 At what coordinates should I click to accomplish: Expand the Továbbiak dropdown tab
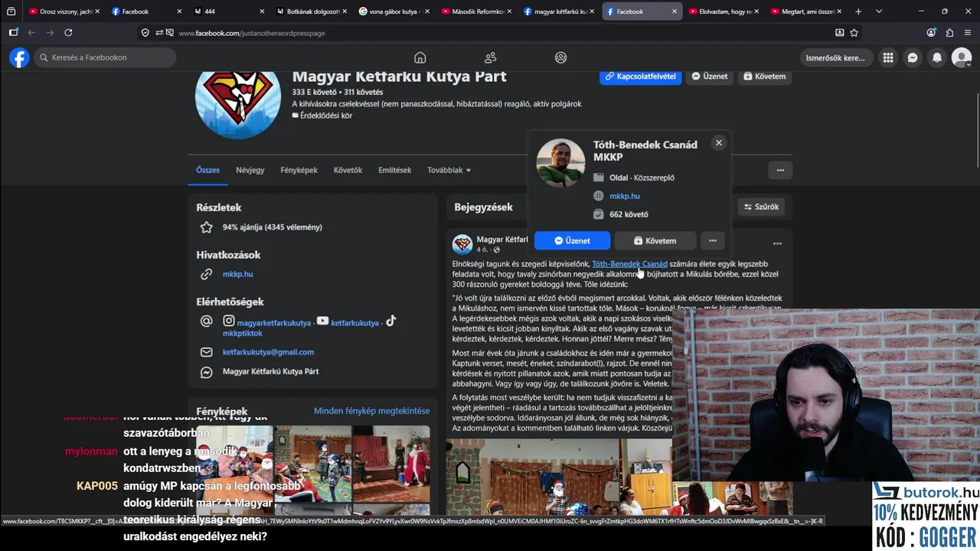[449, 170]
